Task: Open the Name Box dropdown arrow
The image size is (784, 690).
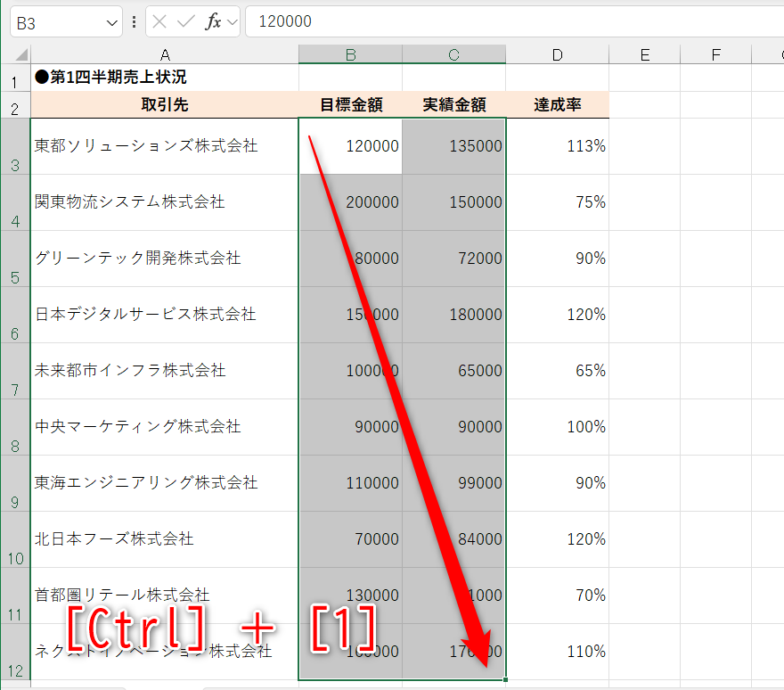Action: [x=111, y=22]
